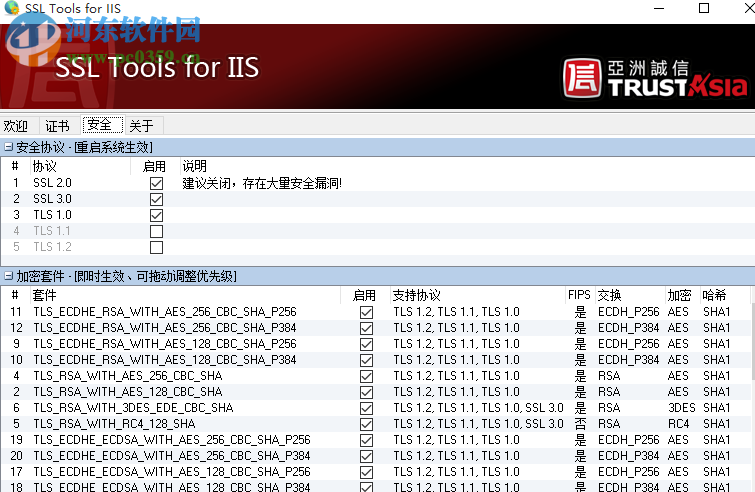
Task: Minimize the SSL Tools for IIS window
Action: tap(659, 8)
